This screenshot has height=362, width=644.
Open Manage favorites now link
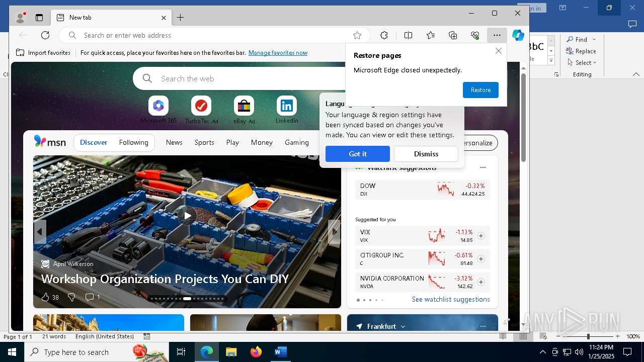tap(278, 53)
